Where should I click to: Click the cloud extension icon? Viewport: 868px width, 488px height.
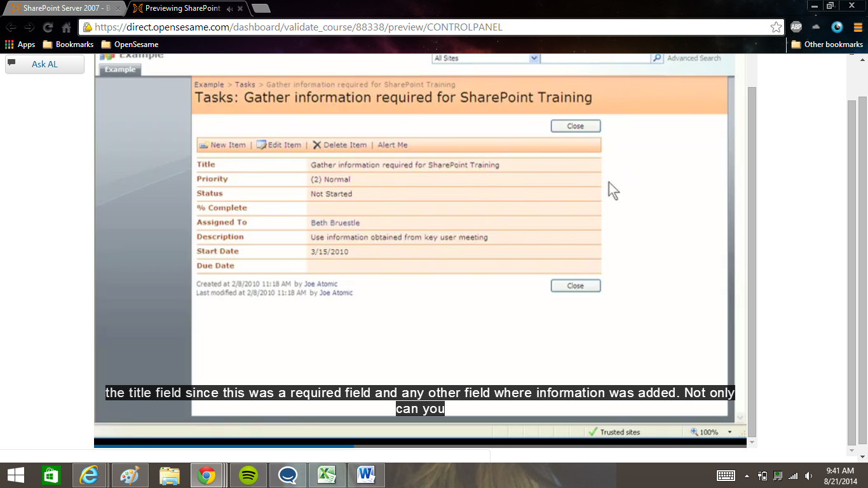(x=817, y=27)
